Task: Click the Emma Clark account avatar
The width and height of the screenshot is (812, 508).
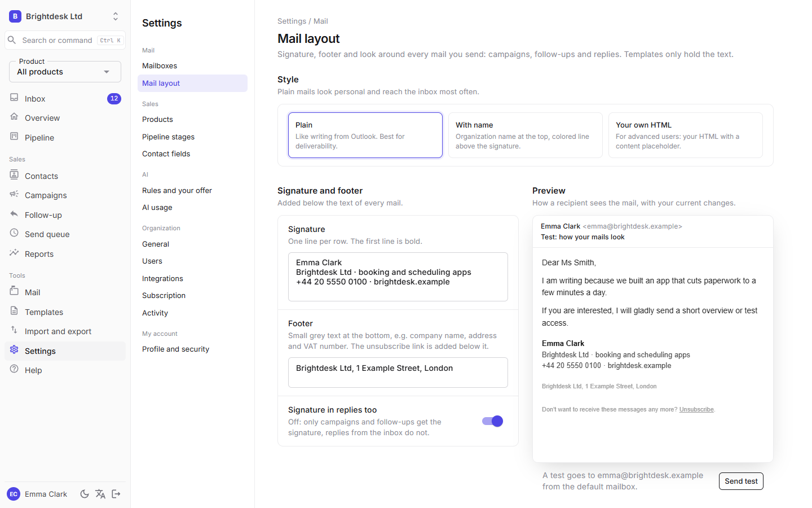Action: coord(14,494)
